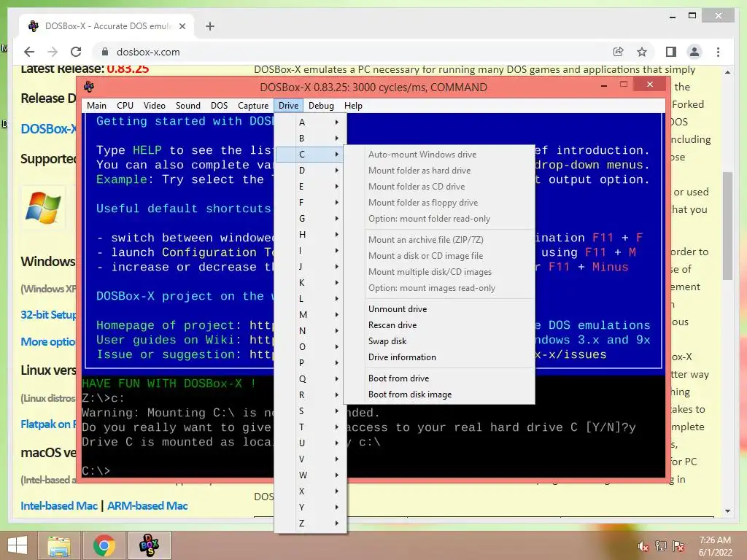Click the ARM-based Mac link
Screen dimensions: 747x560
(x=147, y=506)
